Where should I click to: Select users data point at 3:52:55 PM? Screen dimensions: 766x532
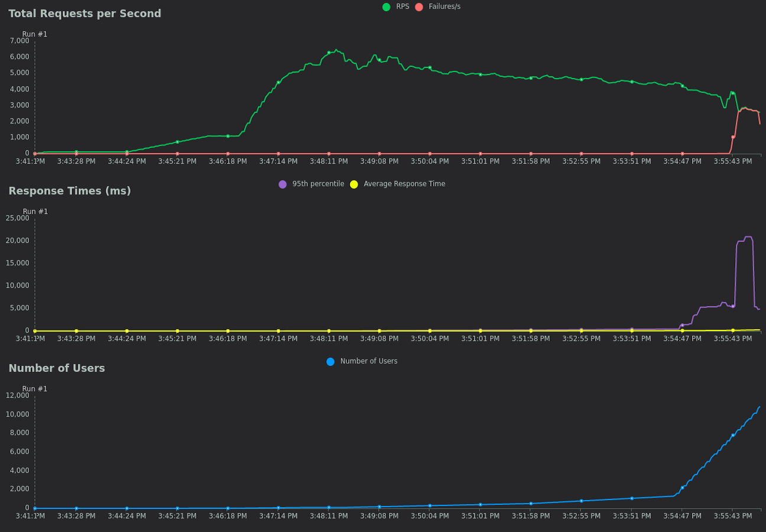(581, 501)
